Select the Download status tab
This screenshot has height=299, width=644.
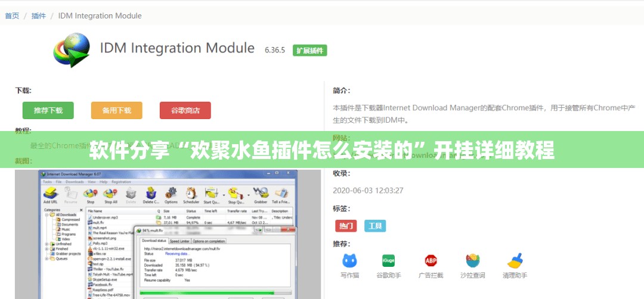click(154, 241)
